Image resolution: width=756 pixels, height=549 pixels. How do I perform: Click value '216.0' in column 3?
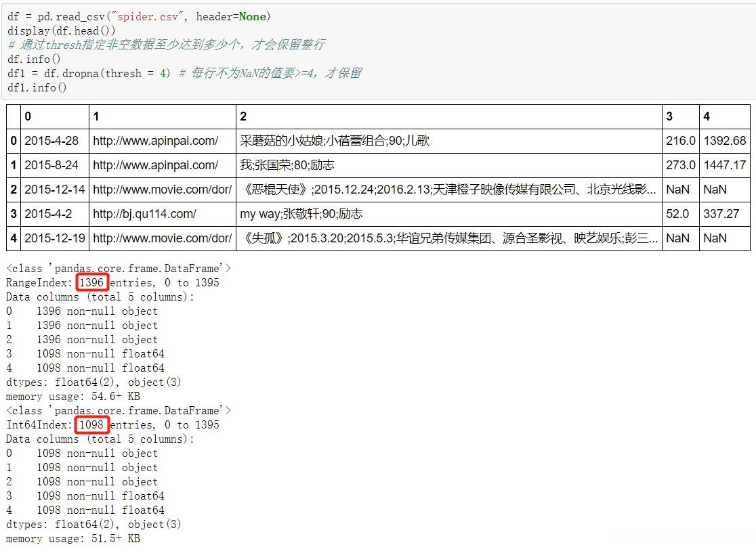680,141
